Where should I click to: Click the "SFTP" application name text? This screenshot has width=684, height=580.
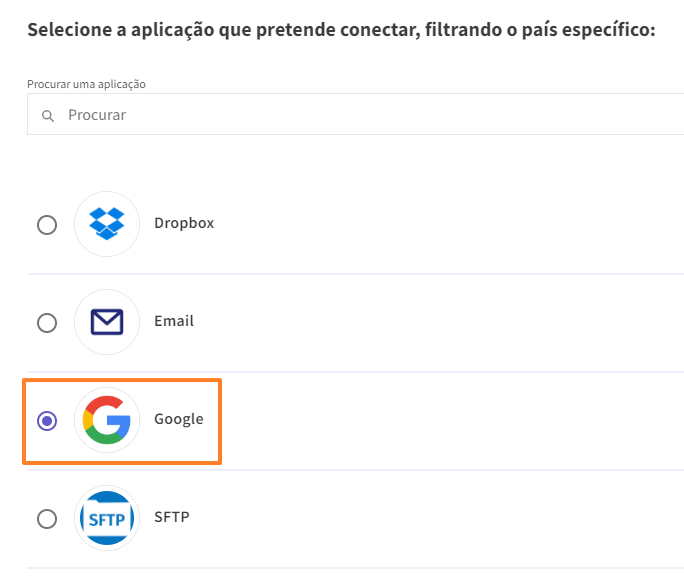tap(172, 517)
